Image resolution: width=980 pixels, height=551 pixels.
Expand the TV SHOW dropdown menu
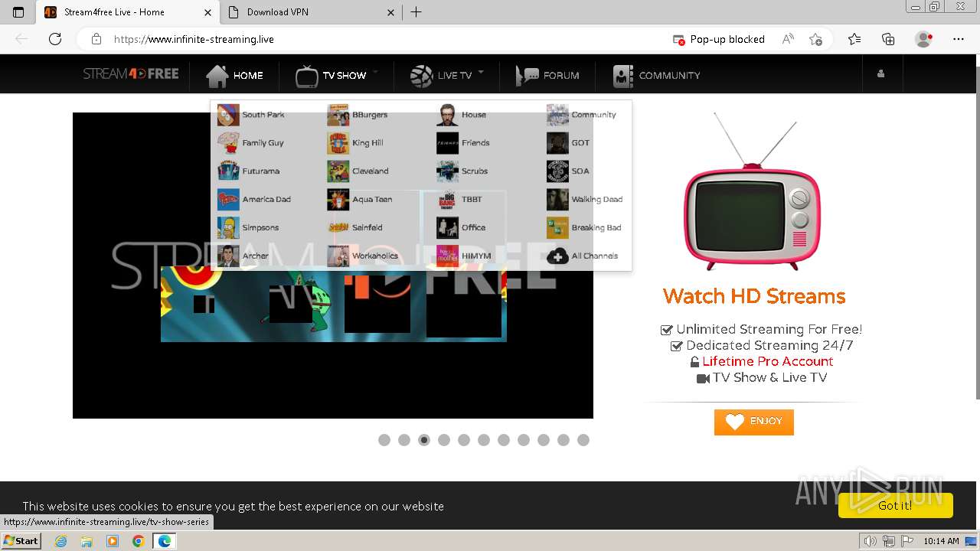pos(337,75)
